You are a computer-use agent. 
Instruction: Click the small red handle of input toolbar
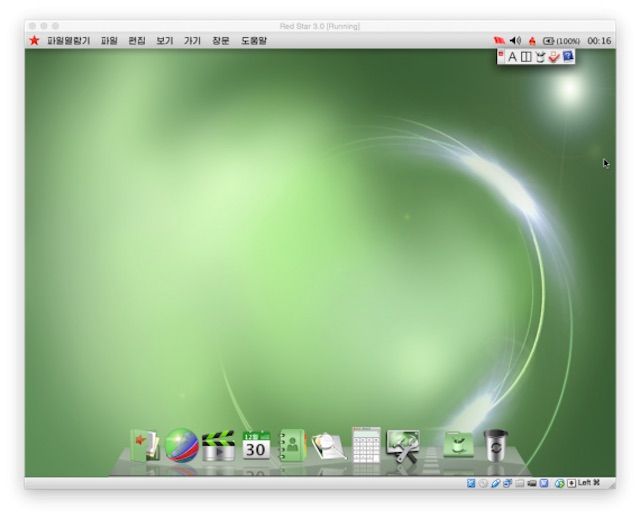click(x=501, y=53)
